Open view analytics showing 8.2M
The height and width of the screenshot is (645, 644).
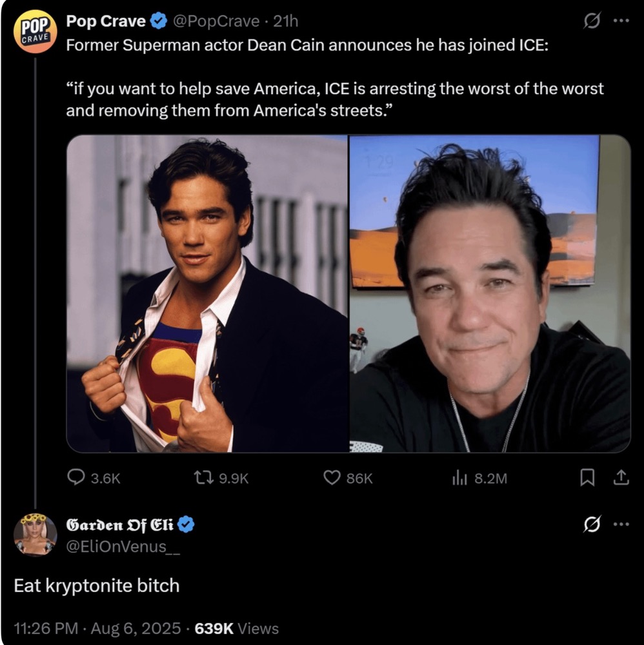click(459, 477)
